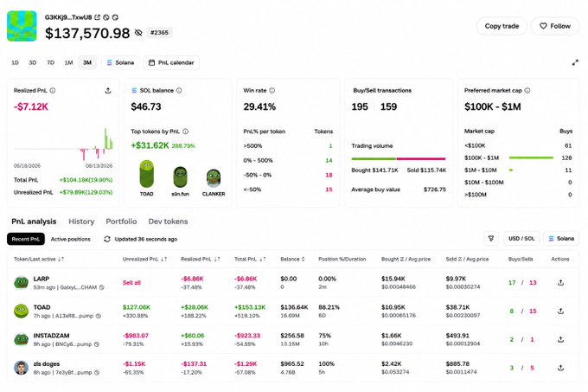Screen dimensions: 588x392
Task: Copy the zls doges contract address icon
Action: [x=97, y=372]
